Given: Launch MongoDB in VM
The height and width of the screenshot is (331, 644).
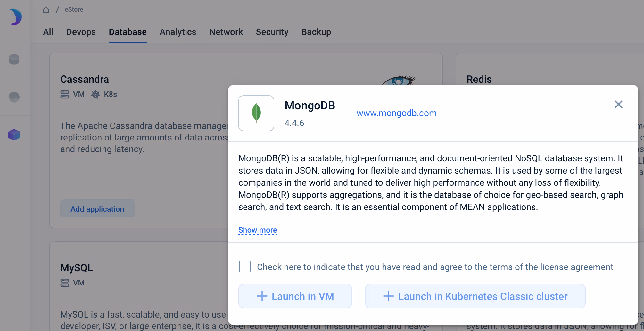Looking at the screenshot, I should pyautogui.click(x=295, y=296).
